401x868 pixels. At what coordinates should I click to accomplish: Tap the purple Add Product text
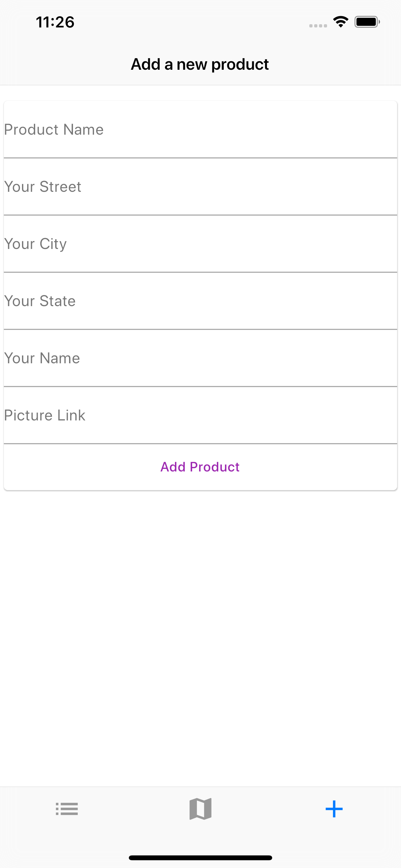click(200, 467)
